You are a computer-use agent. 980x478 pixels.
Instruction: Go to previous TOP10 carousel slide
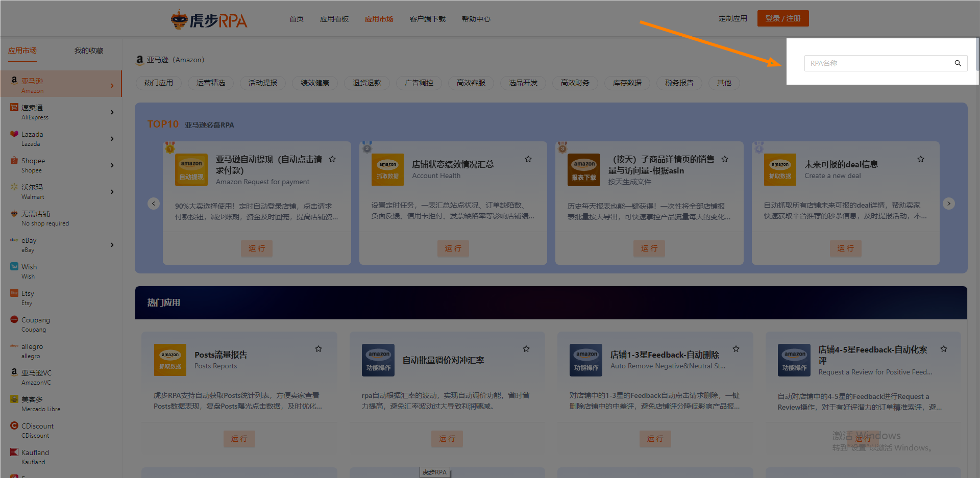pos(154,204)
